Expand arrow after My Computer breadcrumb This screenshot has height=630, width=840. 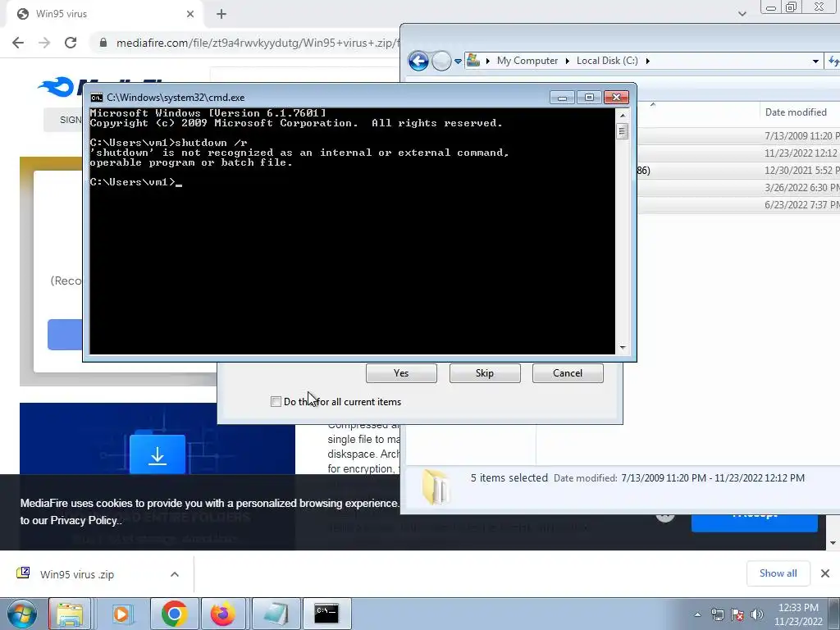568,61
